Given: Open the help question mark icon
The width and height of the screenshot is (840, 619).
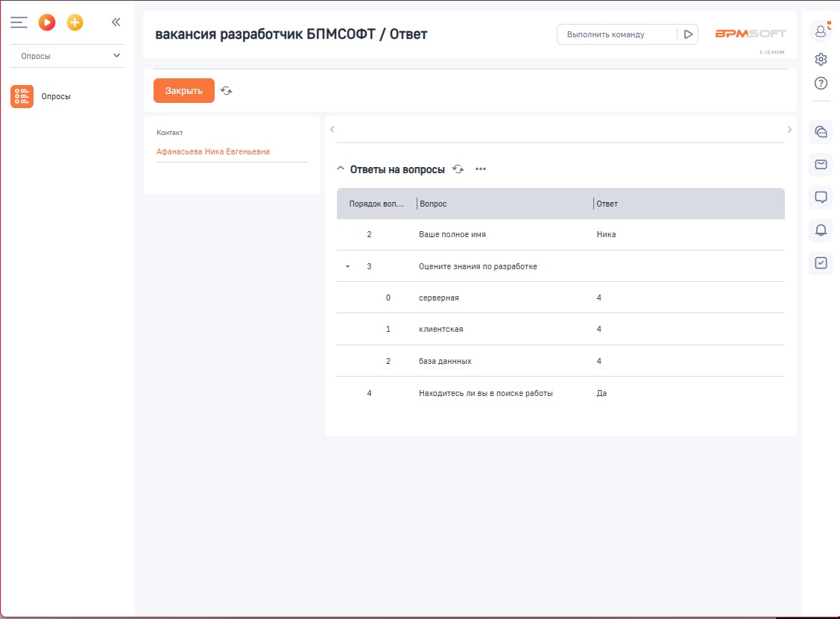Looking at the screenshot, I should pos(821,83).
